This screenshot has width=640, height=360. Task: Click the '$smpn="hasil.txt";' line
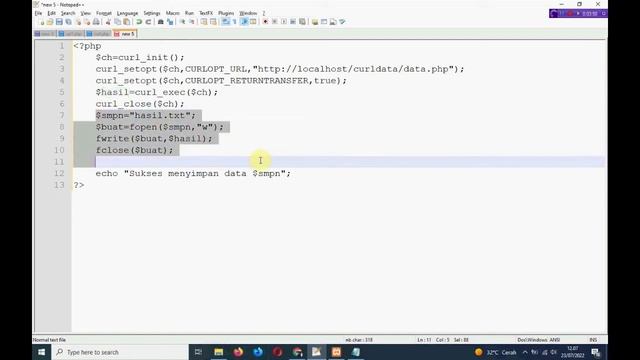point(146,116)
